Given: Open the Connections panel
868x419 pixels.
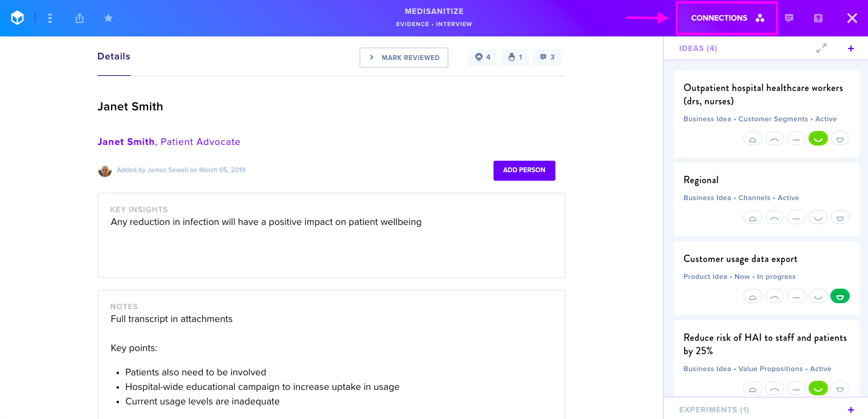Looking at the screenshot, I should pos(727,18).
